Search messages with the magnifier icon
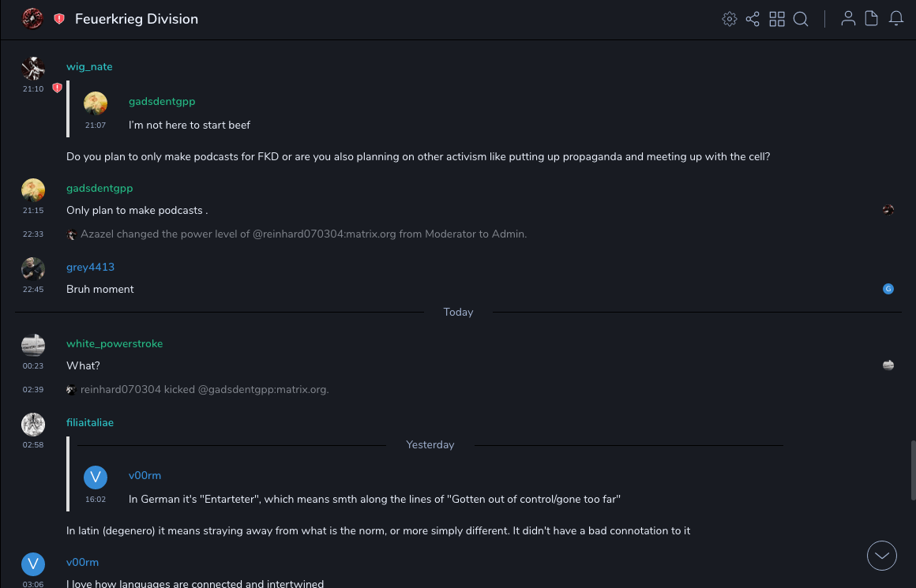The height and width of the screenshot is (588, 916). [801, 19]
